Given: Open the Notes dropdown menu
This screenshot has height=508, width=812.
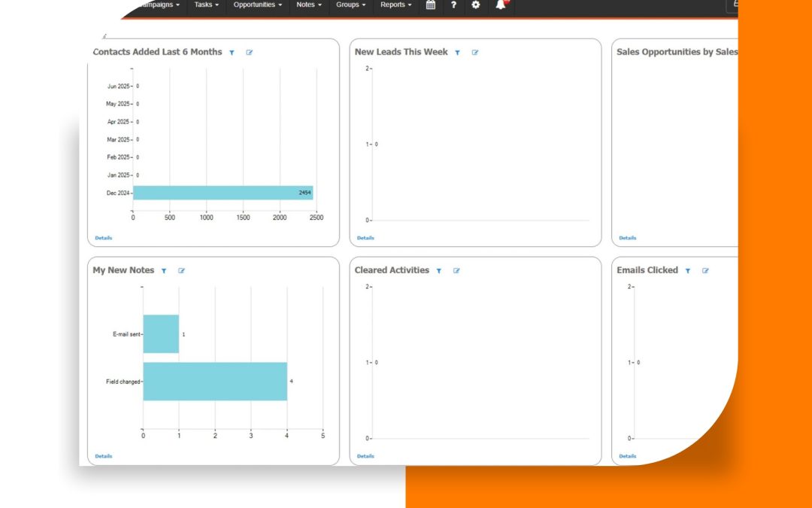Looking at the screenshot, I should [x=309, y=5].
